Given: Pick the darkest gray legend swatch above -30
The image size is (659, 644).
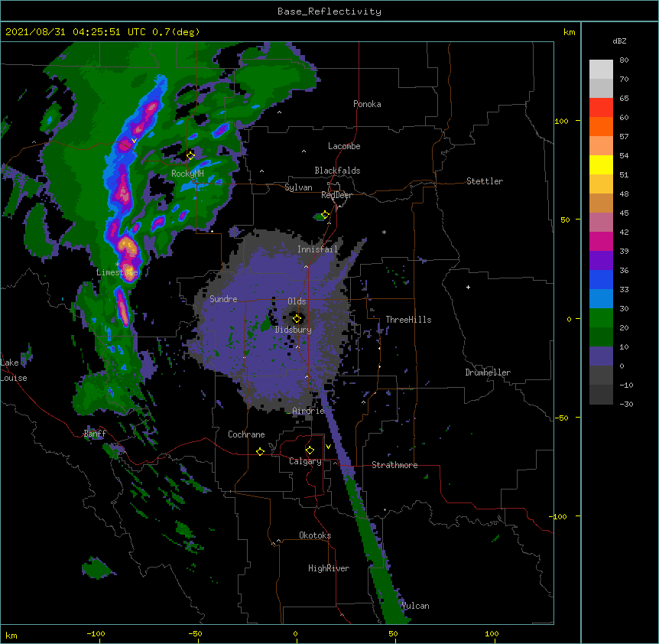Looking at the screenshot, I should (x=601, y=395).
